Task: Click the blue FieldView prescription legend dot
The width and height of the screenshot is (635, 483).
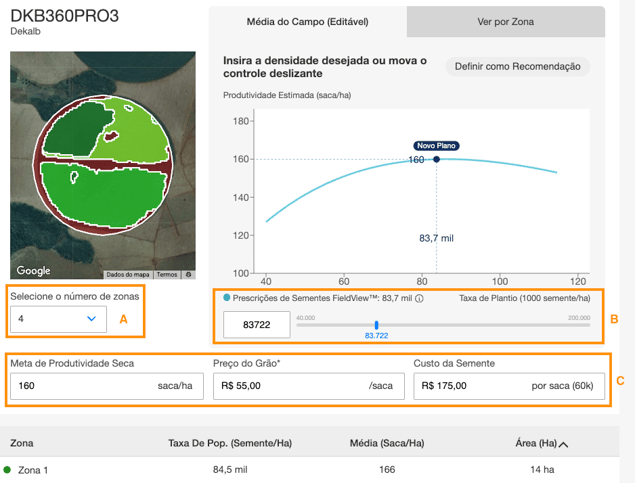Action: pos(227,298)
